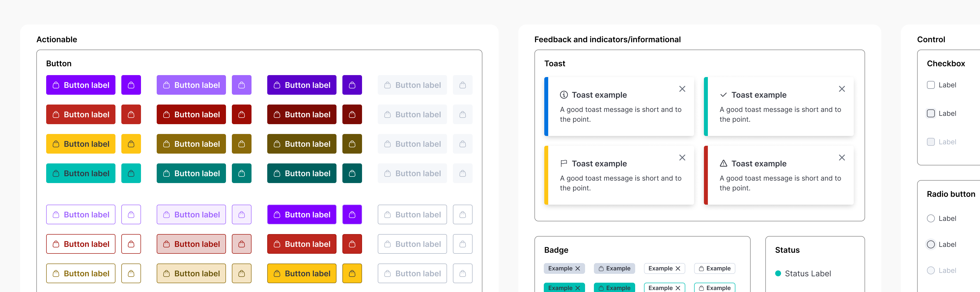Click the info icon on the blue toast

click(x=564, y=95)
